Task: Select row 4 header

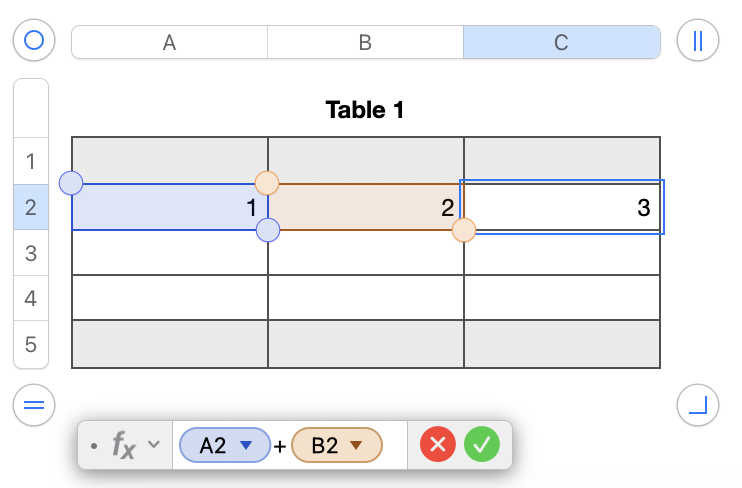Action: pyautogui.click(x=30, y=298)
